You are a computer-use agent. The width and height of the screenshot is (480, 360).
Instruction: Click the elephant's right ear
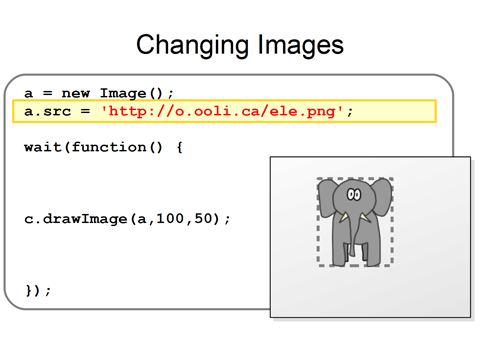click(382, 197)
